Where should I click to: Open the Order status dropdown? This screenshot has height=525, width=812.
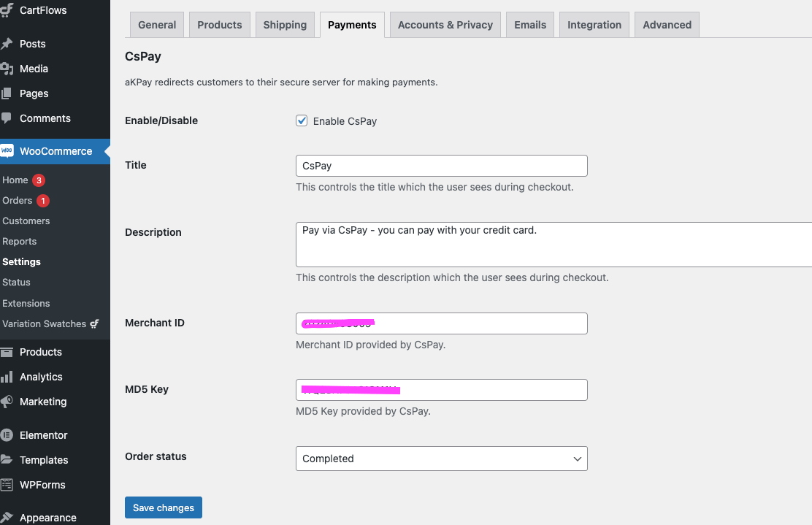coord(442,459)
